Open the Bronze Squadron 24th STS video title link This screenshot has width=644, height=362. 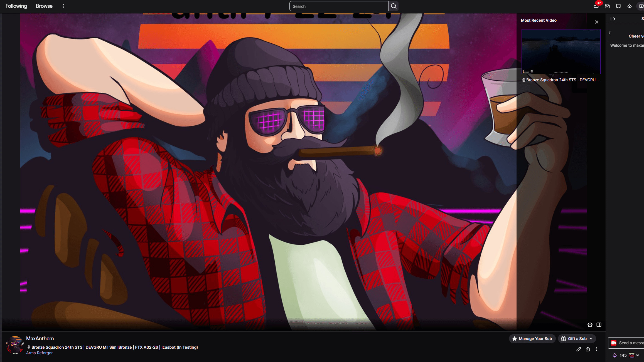click(561, 80)
